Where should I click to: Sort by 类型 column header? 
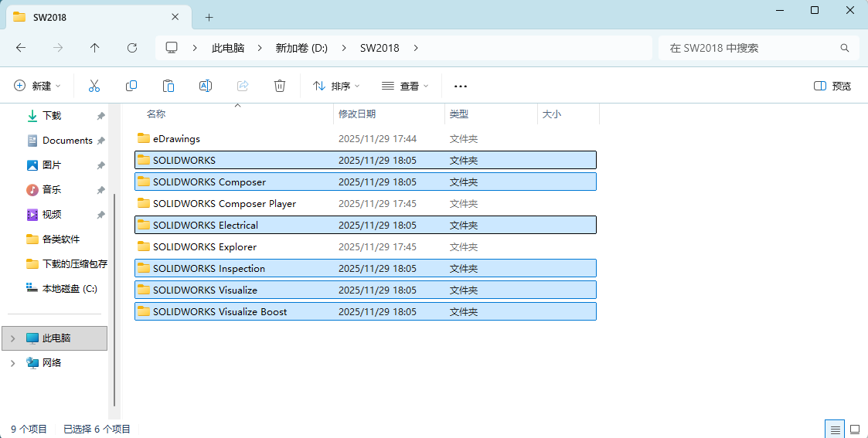(459, 114)
